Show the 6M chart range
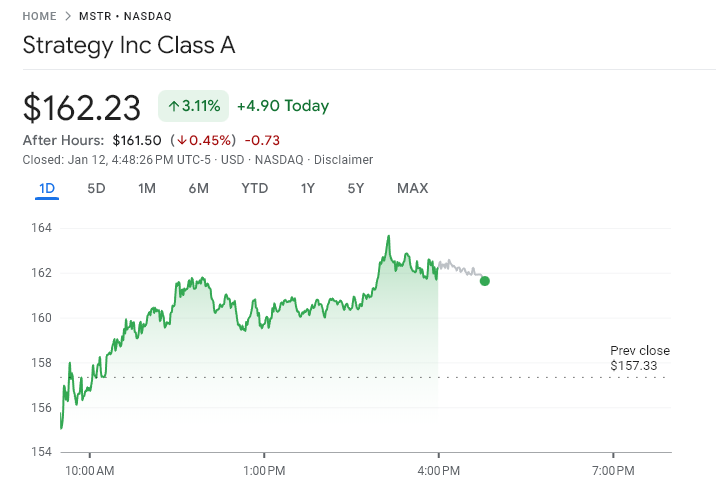716x494 pixels. coord(198,188)
